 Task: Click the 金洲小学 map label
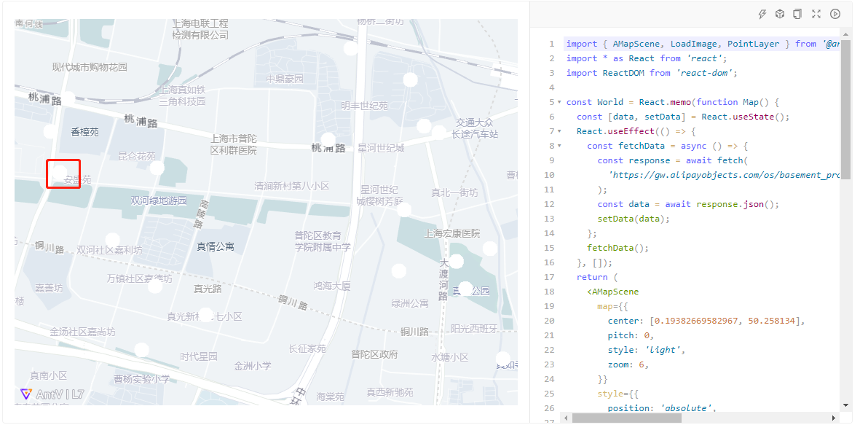click(253, 366)
